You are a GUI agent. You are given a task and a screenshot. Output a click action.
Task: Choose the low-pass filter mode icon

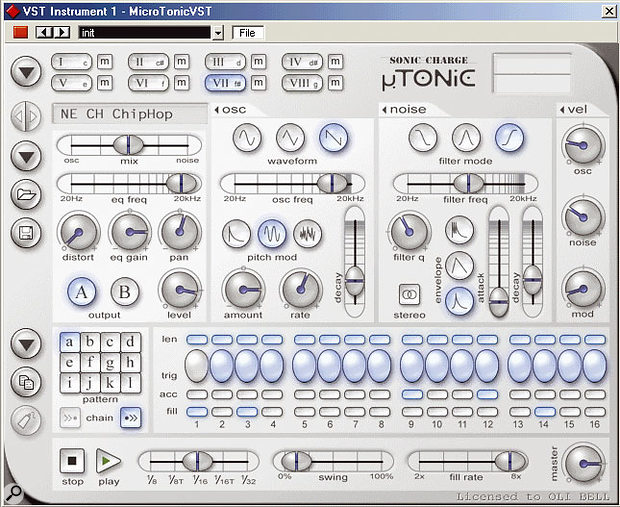(423, 138)
